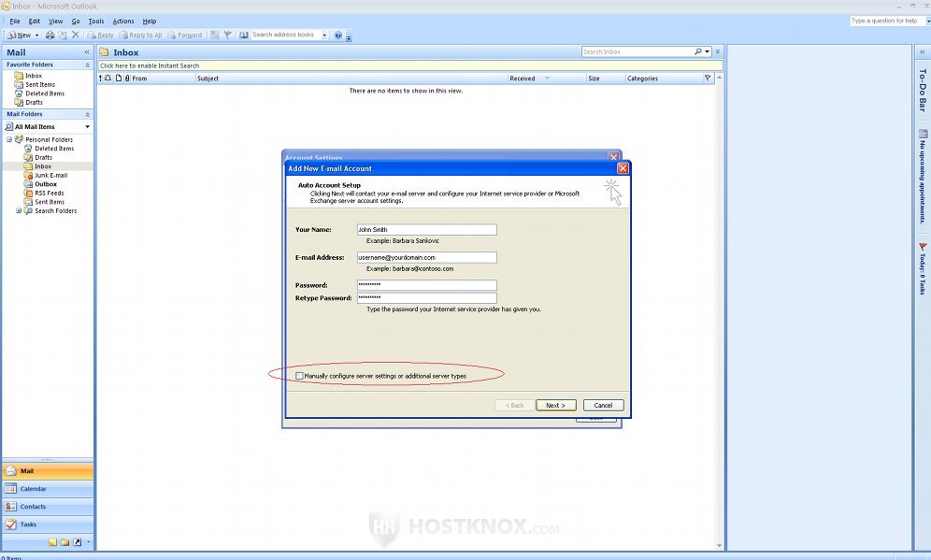
Task: Open the All Mail Items dropdown
Action: tap(87, 126)
